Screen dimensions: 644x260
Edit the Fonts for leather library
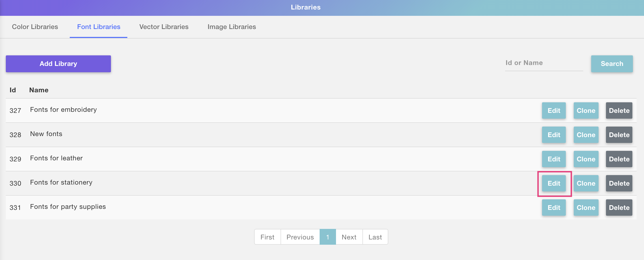554,159
